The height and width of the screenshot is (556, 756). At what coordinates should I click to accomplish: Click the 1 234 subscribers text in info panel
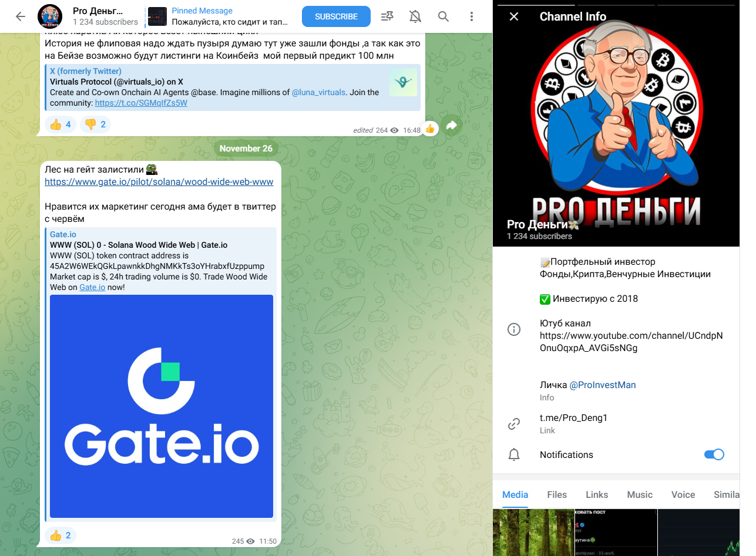point(539,236)
